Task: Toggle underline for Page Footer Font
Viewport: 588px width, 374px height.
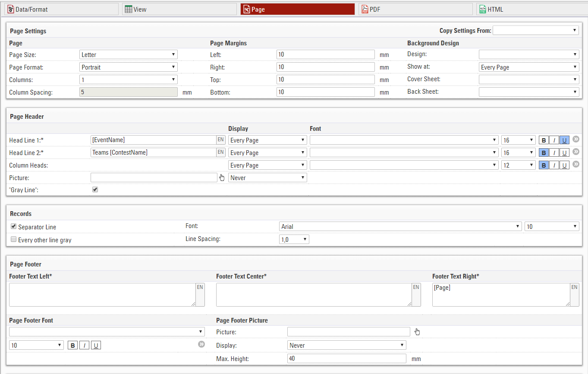Action: [96, 345]
